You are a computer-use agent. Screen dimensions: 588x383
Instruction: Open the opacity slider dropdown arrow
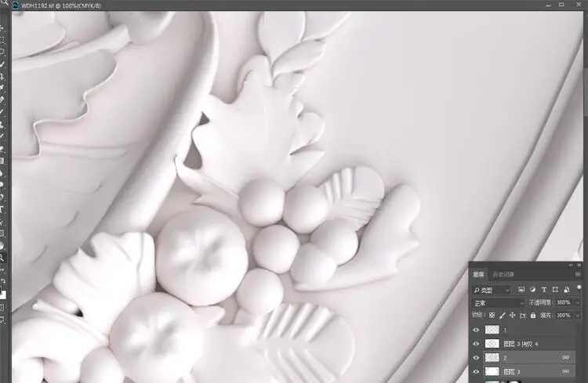click(x=578, y=302)
